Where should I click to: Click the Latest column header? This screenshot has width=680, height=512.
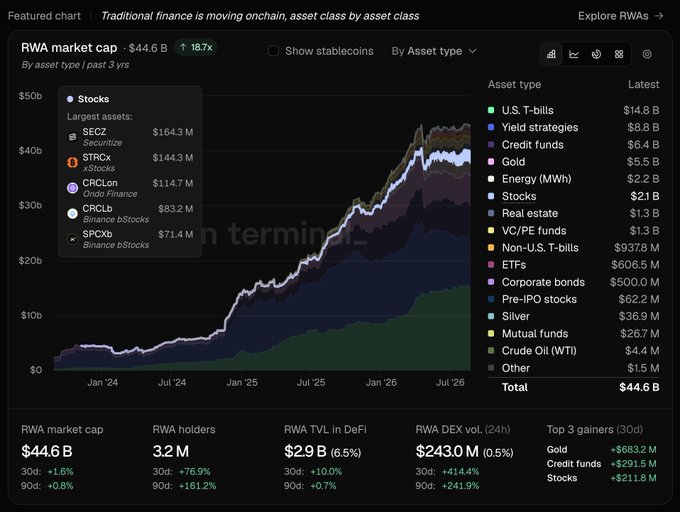pyautogui.click(x=644, y=85)
